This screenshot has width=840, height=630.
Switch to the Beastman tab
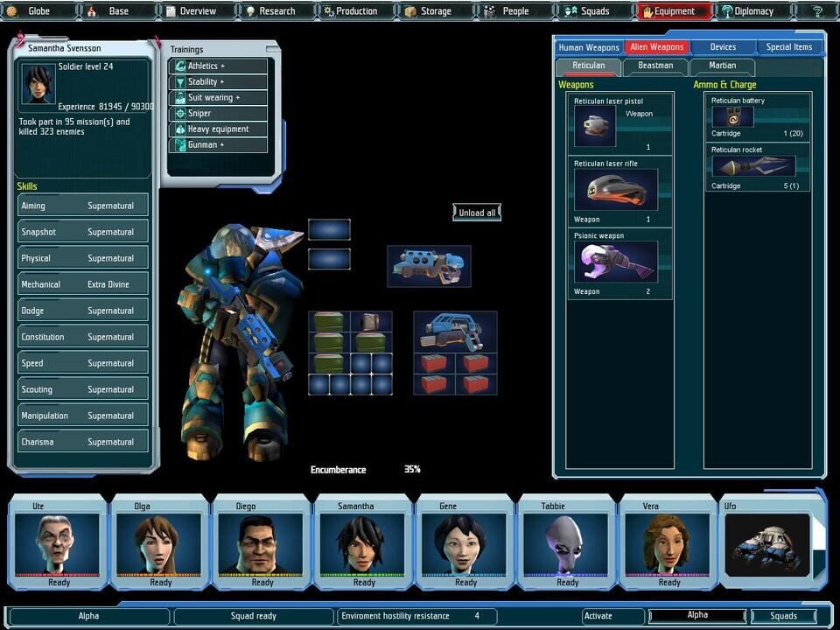655,66
